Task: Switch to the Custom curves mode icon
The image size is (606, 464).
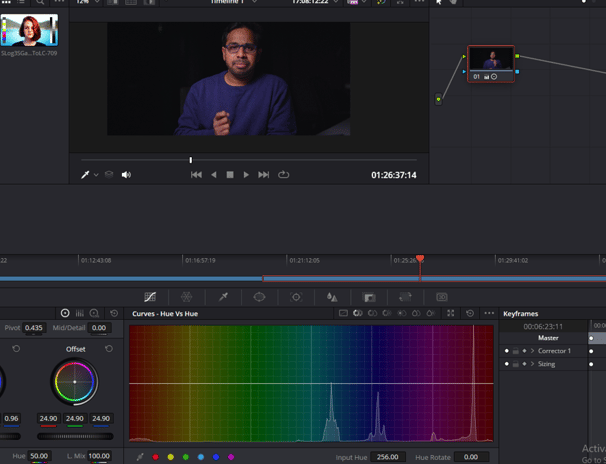Action: pyautogui.click(x=343, y=313)
